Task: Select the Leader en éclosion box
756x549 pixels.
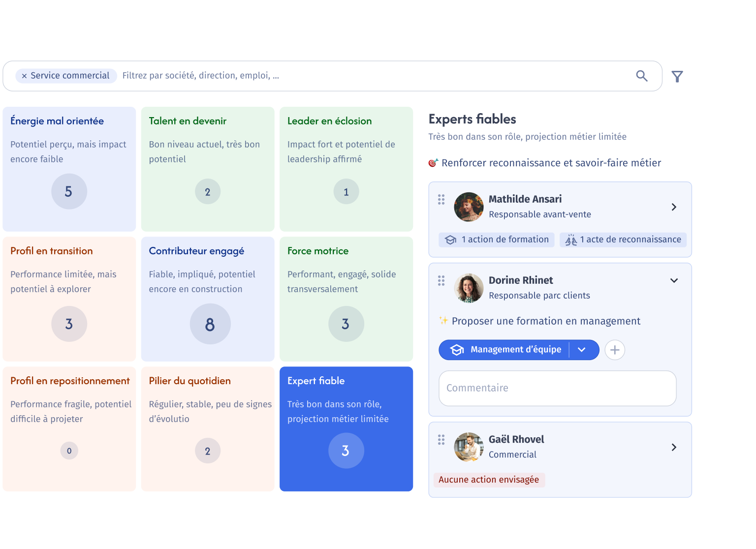Action: click(346, 169)
